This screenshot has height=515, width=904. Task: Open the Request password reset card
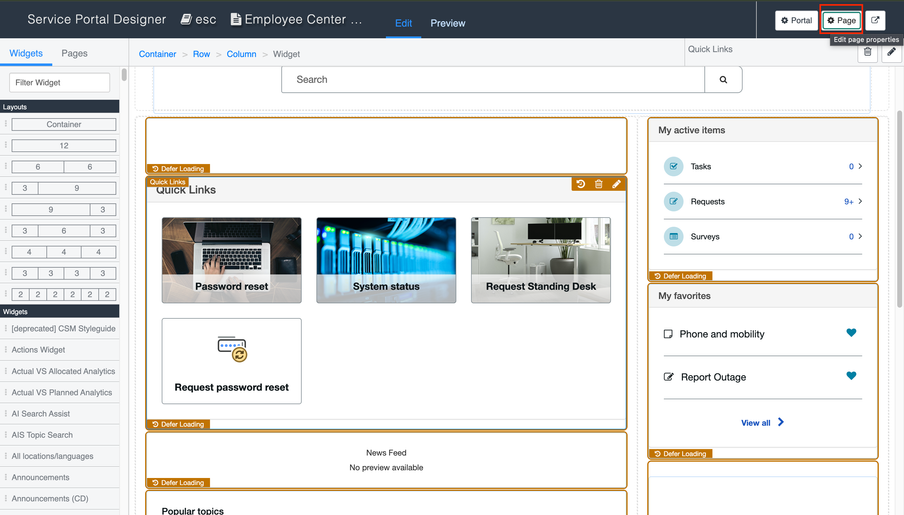(x=231, y=361)
